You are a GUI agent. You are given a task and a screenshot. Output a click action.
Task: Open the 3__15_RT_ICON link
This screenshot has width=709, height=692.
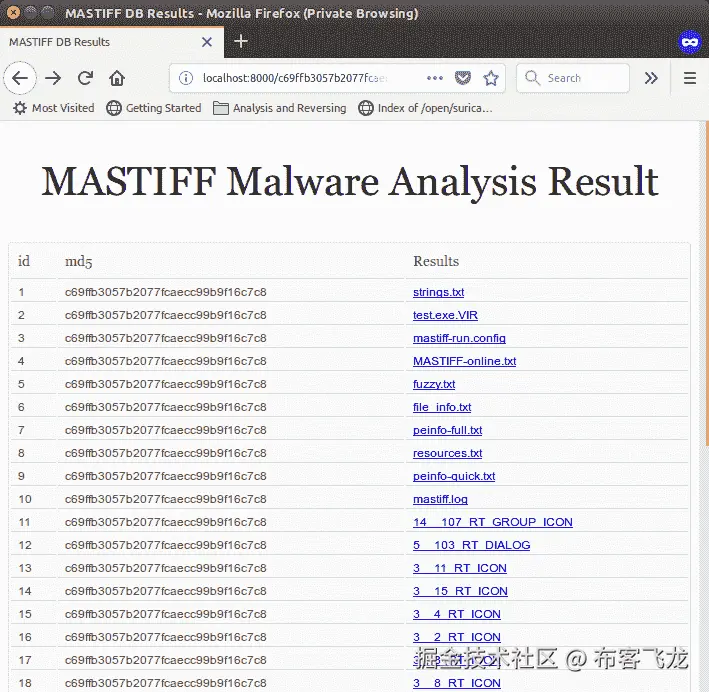click(460, 591)
